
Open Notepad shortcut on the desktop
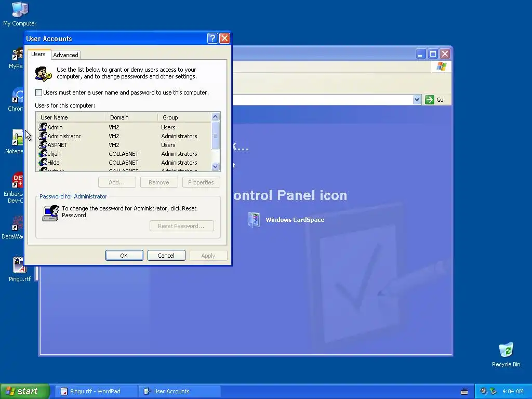tap(17, 137)
